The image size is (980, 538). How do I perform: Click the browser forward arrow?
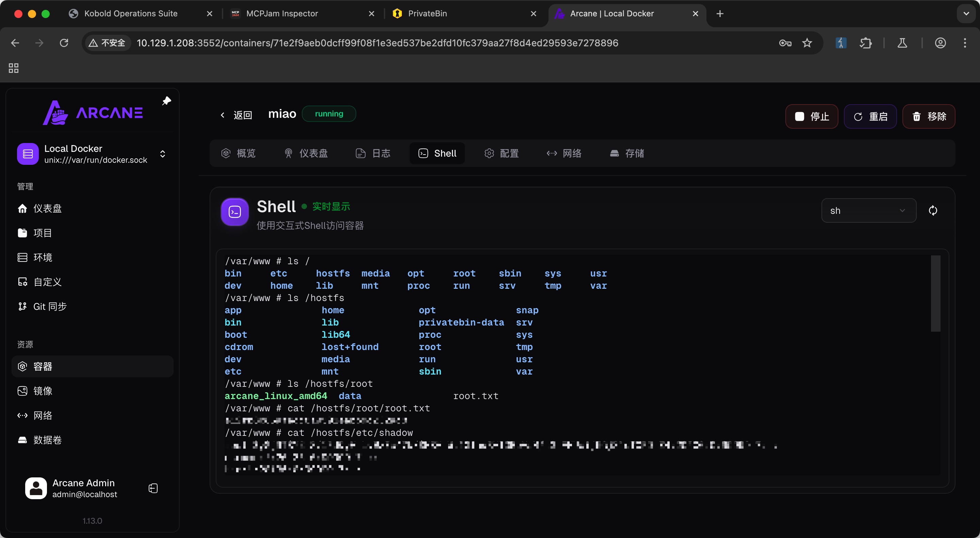(39, 43)
